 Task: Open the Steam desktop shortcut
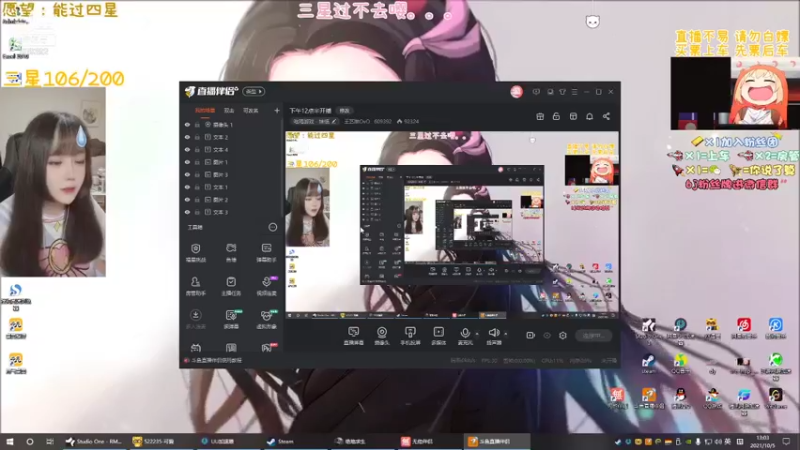pyautogui.click(x=648, y=364)
